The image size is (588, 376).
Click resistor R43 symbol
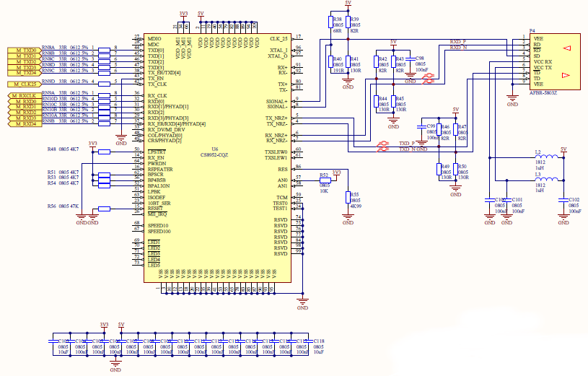393,62
